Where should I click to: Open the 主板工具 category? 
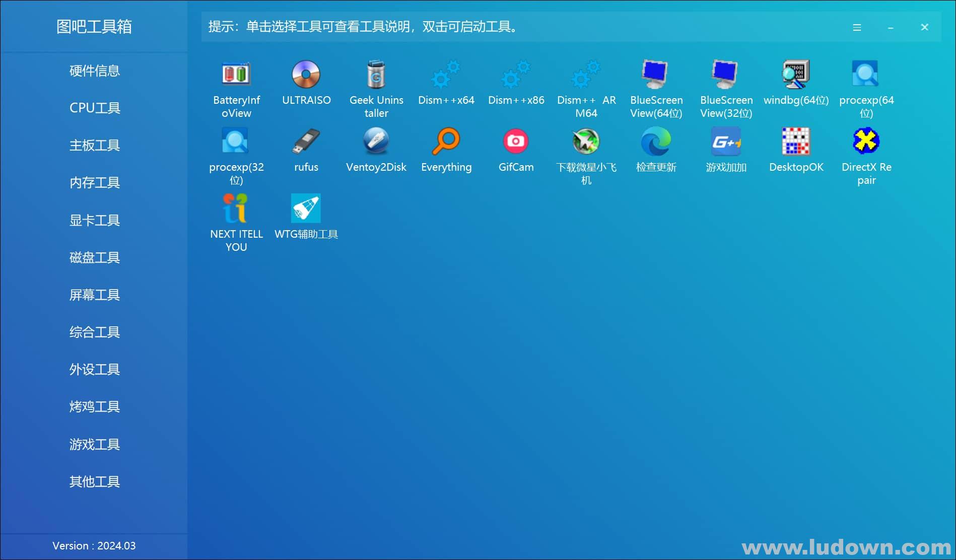94,145
